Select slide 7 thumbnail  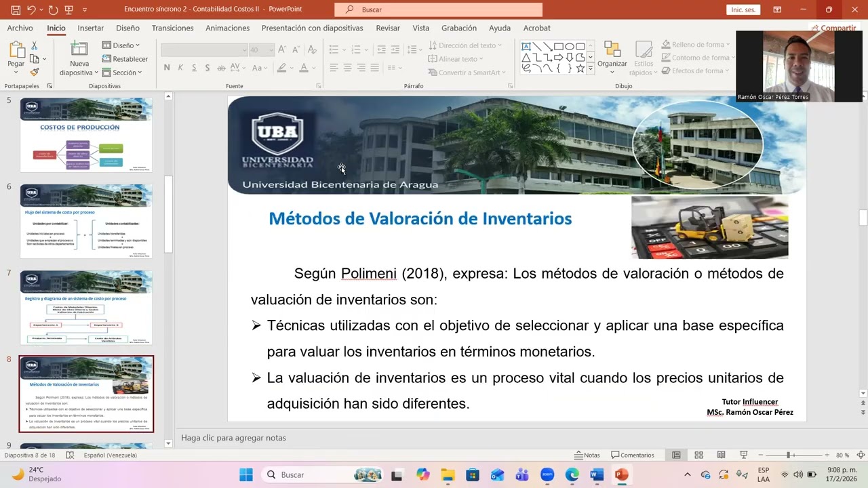[86, 307]
